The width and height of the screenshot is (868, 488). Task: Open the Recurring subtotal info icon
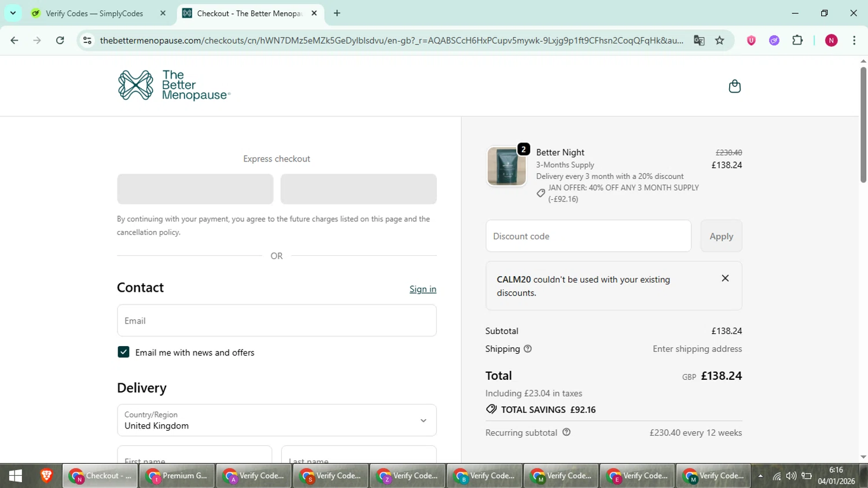point(567,432)
